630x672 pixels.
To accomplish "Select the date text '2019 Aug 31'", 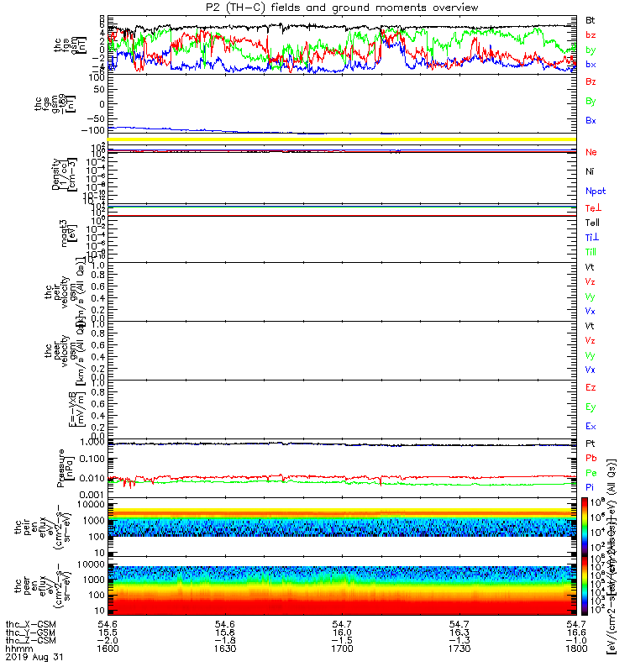I will 34,657.
